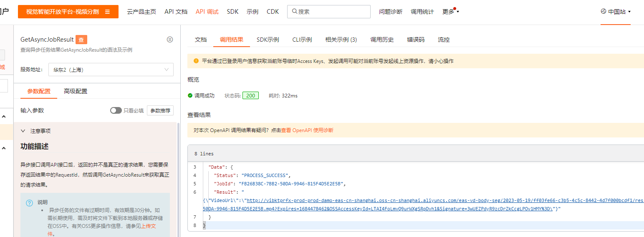
Task: Open 服务地址 dropdown 华东2（上海）
Action: (x=111, y=70)
